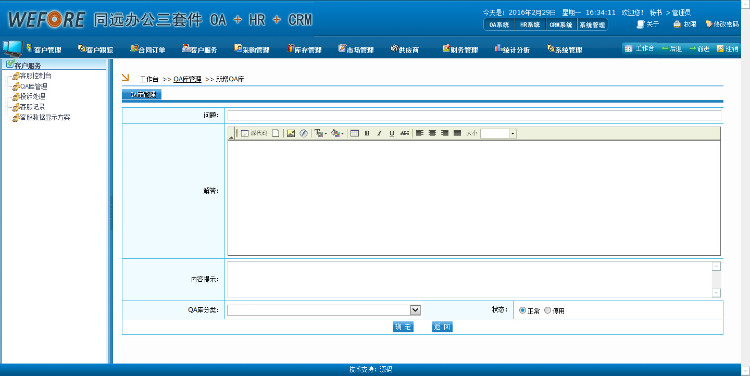
Task: Click the 问题 input field
Action: (x=474, y=115)
